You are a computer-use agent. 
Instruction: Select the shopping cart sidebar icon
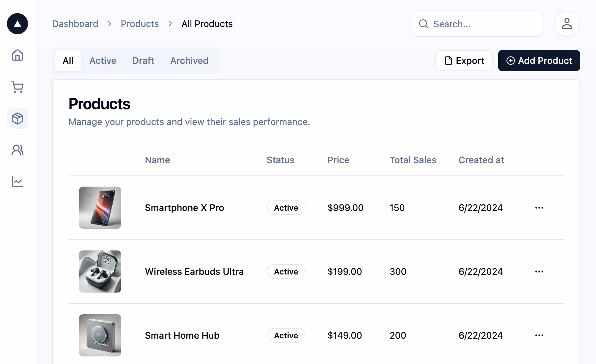17,87
